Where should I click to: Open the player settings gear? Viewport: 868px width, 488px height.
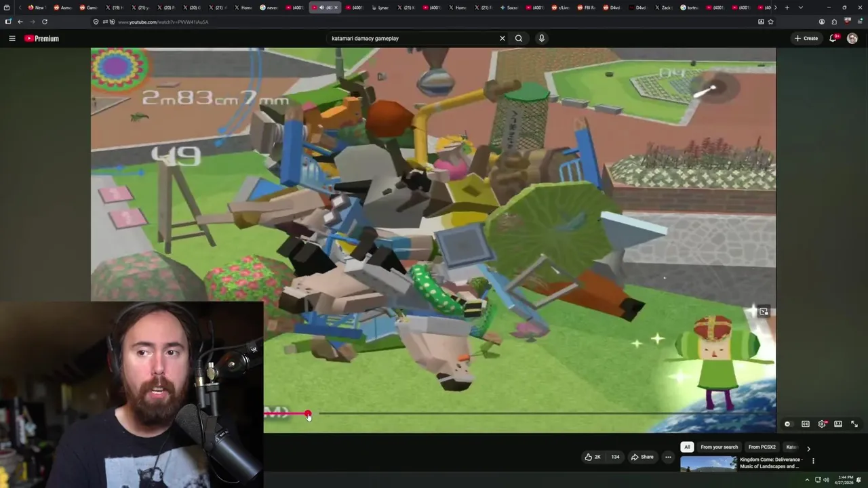tap(822, 424)
